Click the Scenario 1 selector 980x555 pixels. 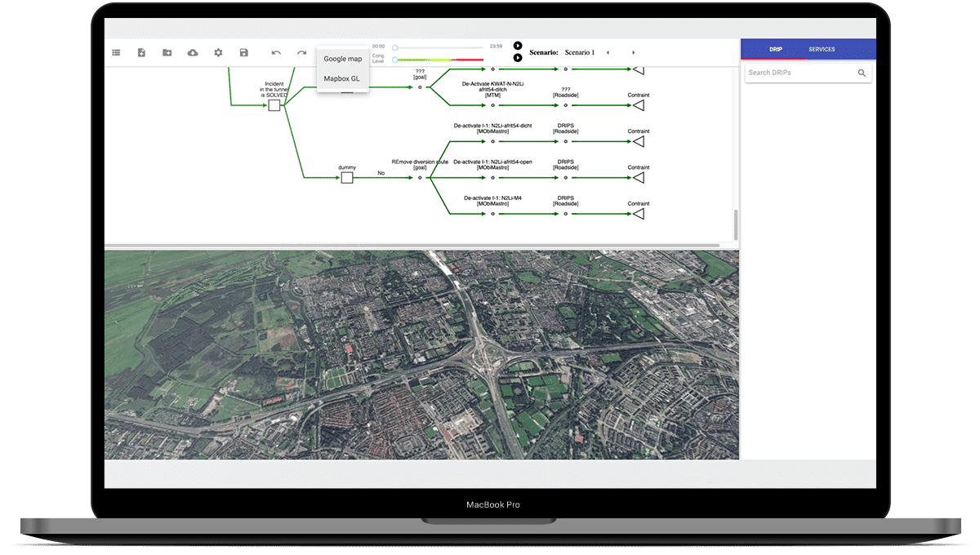pyautogui.click(x=580, y=52)
